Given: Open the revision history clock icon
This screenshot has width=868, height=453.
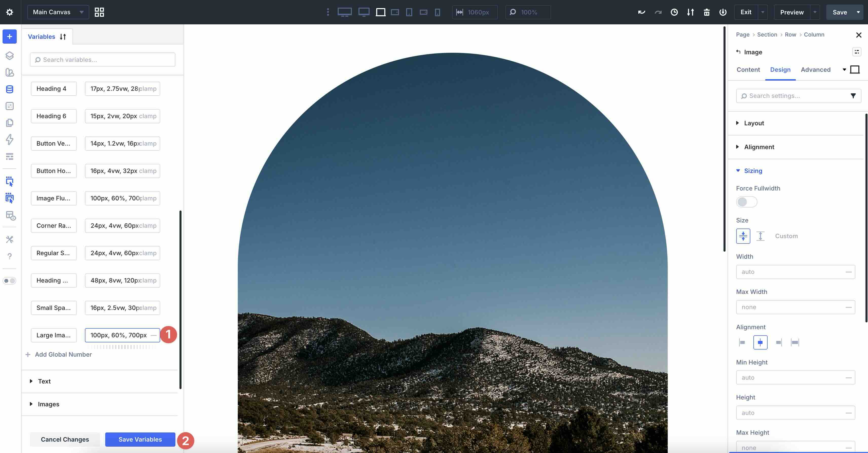Looking at the screenshot, I should (674, 12).
